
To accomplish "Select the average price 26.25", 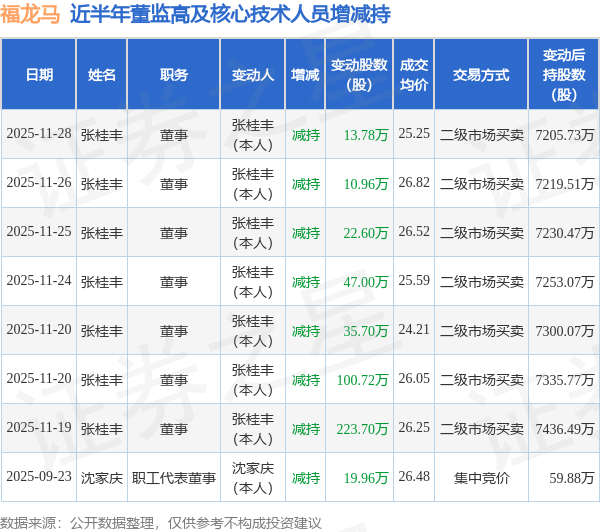I will [414, 428].
